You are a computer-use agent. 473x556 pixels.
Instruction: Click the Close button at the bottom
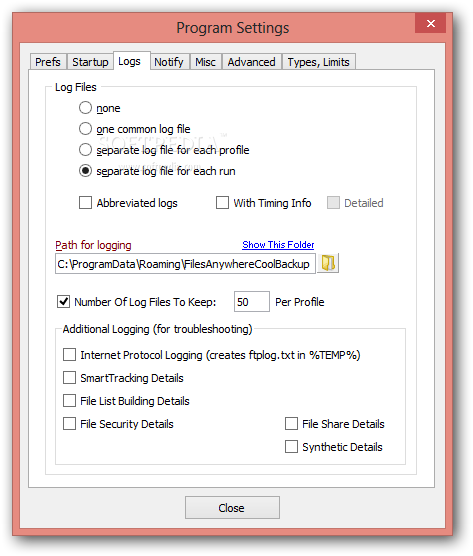click(x=232, y=507)
